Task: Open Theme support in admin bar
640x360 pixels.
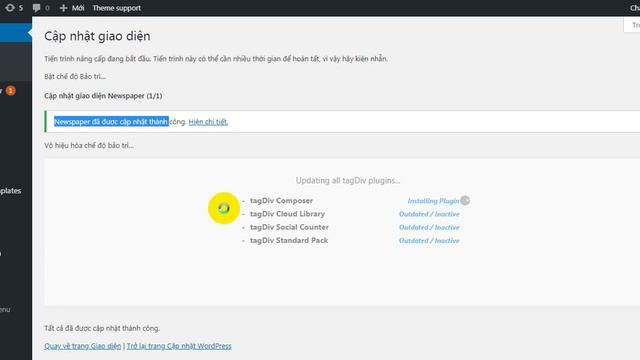Action: tap(116, 8)
